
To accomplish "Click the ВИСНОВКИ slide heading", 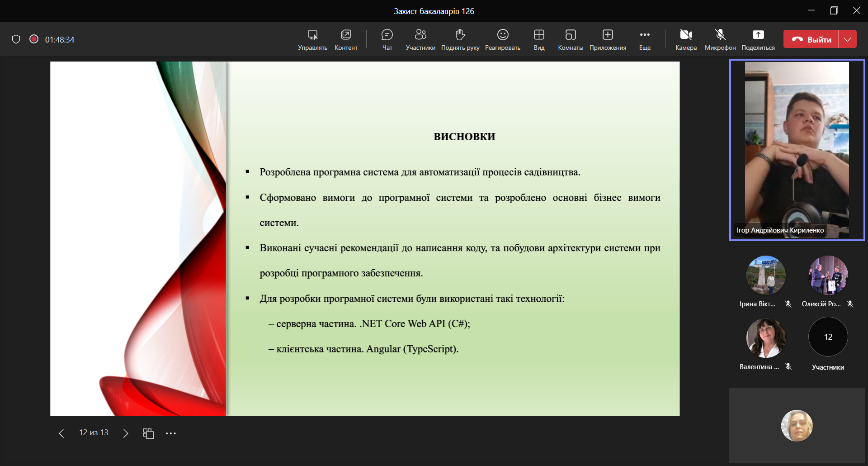I will (x=464, y=137).
